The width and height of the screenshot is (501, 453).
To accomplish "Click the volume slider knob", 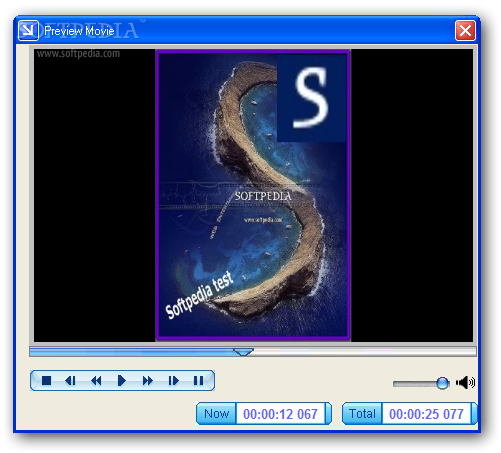I will [442, 383].
